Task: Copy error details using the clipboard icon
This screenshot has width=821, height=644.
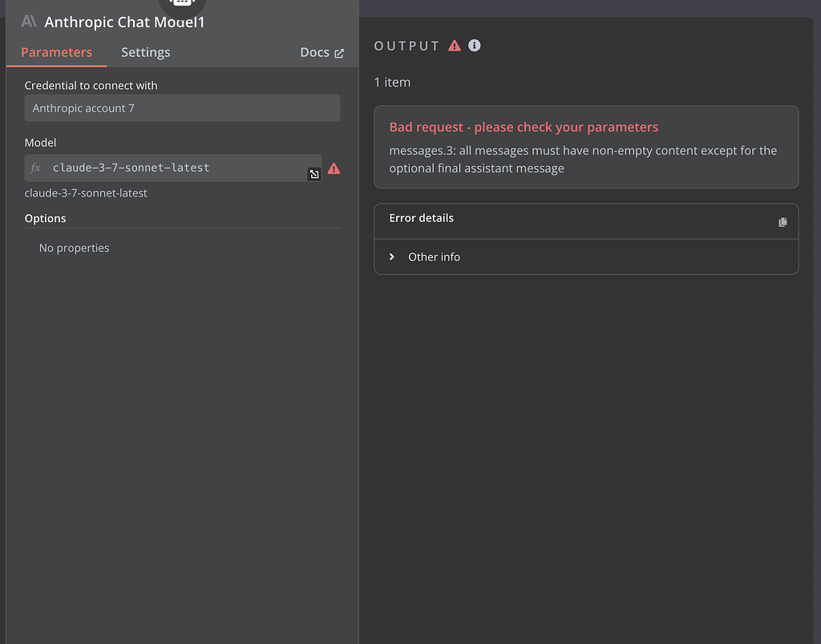Action: click(783, 221)
